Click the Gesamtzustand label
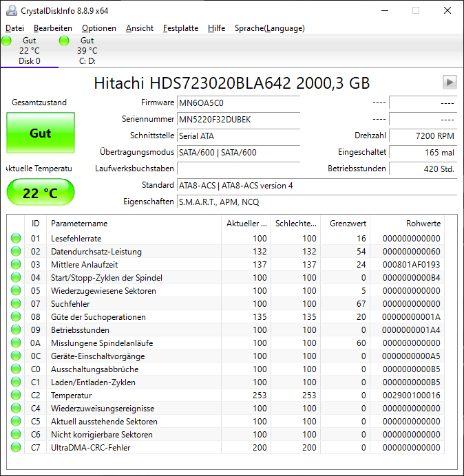This screenshot has width=464, height=476. click(x=39, y=102)
